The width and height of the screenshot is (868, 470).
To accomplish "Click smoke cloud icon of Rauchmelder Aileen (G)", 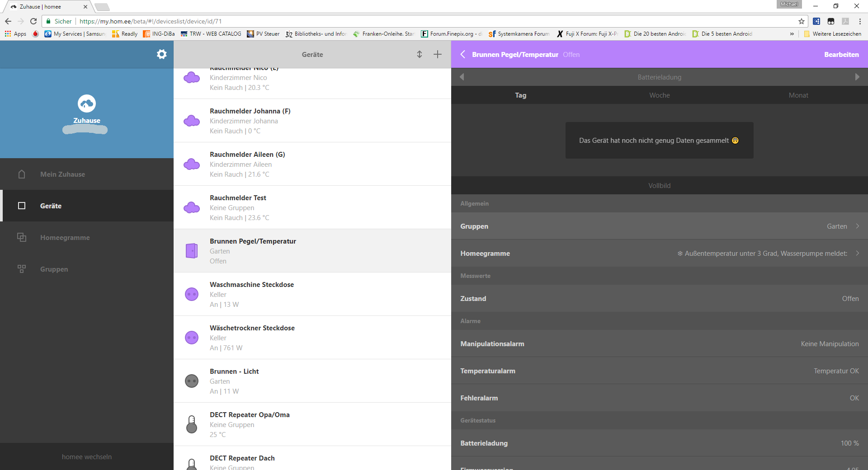I will point(192,164).
